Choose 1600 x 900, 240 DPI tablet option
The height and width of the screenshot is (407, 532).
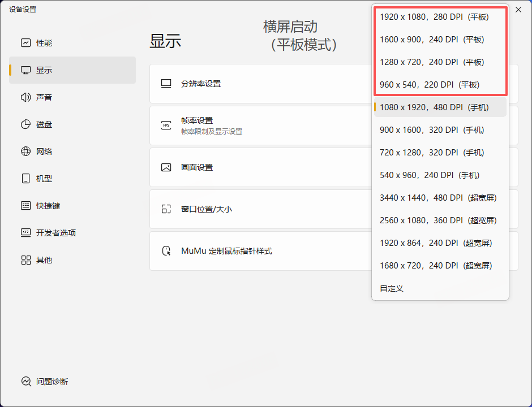tap(440, 40)
